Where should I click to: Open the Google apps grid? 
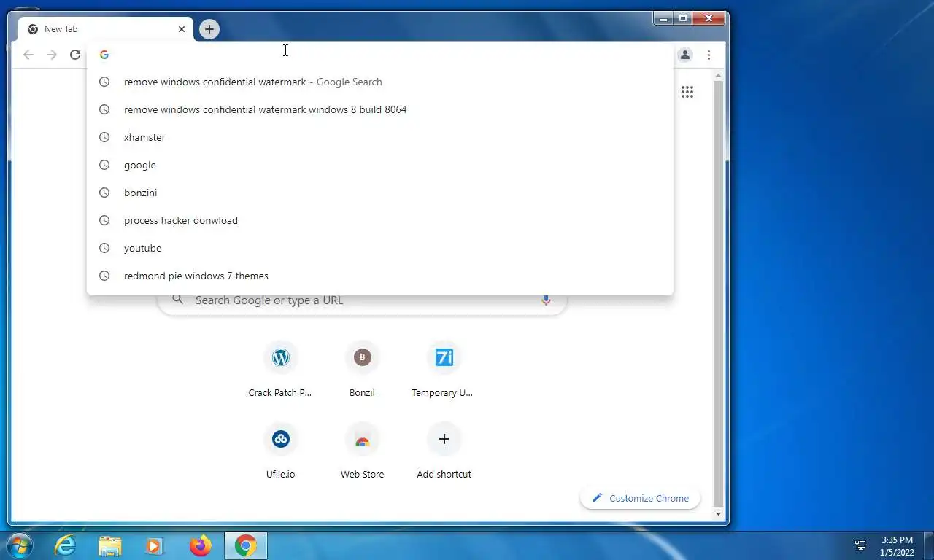coord(687,92)
